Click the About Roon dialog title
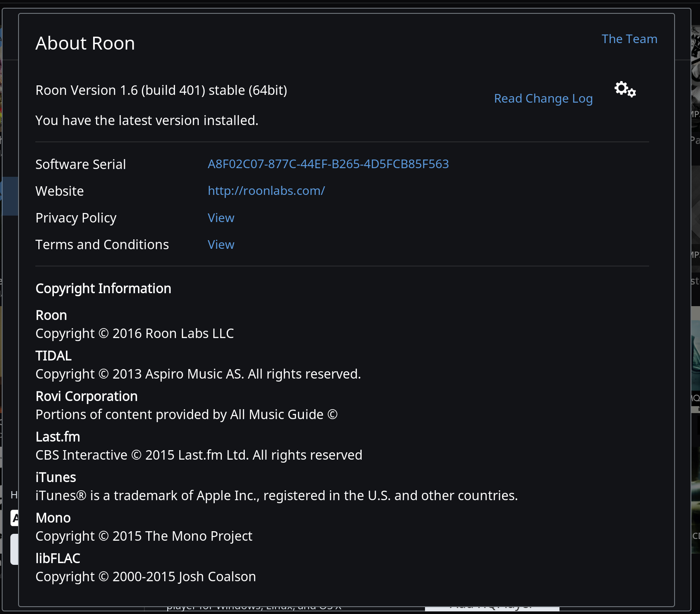Image resolution: width=700 pixels, height=614 pixels. (x=85, y=44)
